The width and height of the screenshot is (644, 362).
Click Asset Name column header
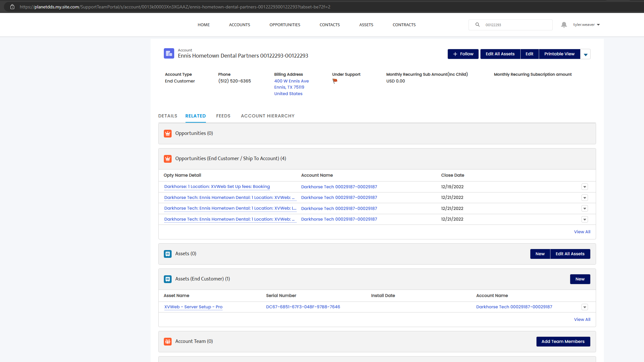(x=176, y=296)
